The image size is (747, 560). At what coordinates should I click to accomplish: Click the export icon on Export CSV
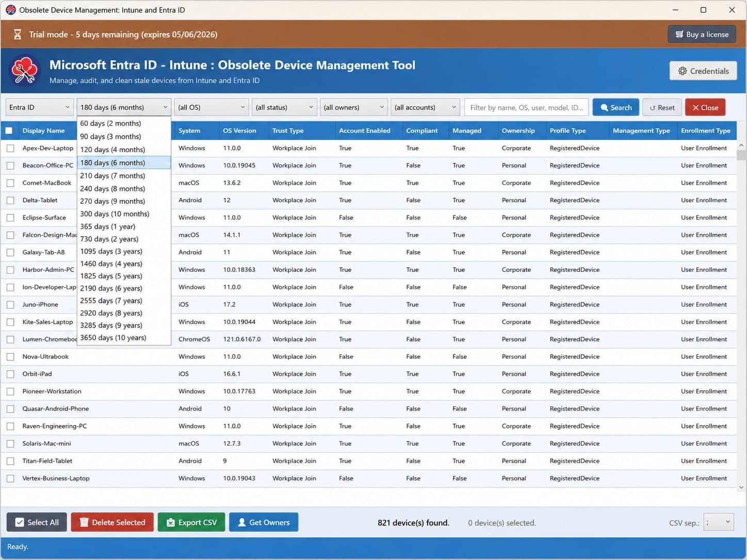click(x=171, y=522)
